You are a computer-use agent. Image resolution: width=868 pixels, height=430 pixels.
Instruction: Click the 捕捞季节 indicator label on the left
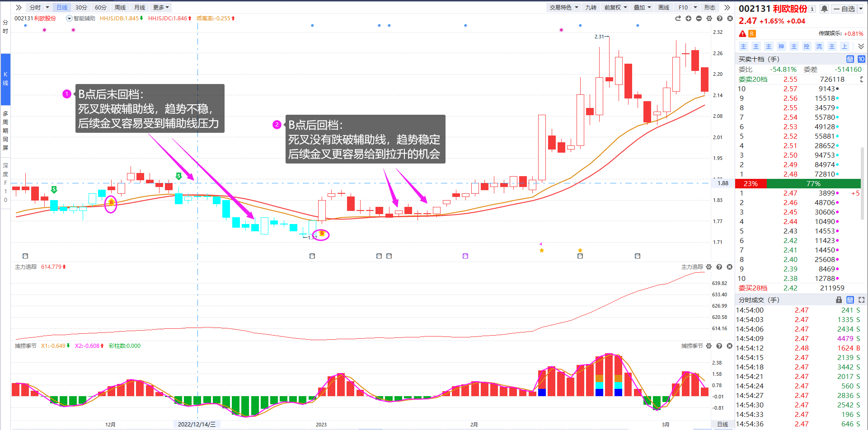[26, 346]
